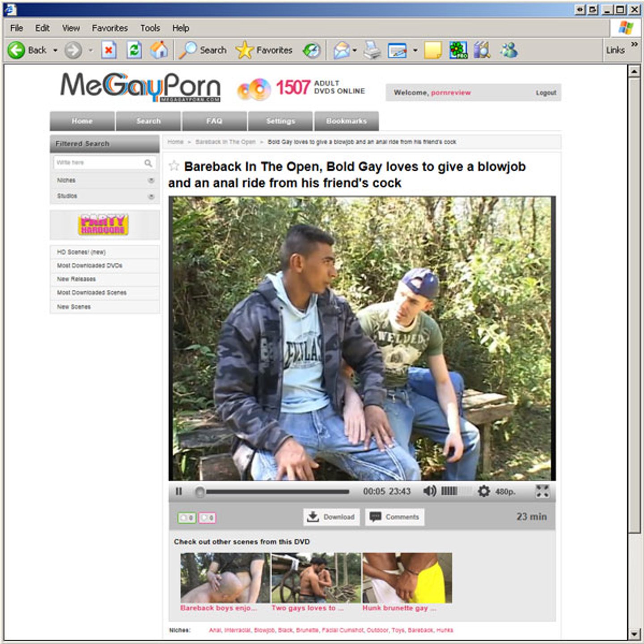Screen dimensions: 644x644
Task: Click the Logout link
Action: click(546, 93)
